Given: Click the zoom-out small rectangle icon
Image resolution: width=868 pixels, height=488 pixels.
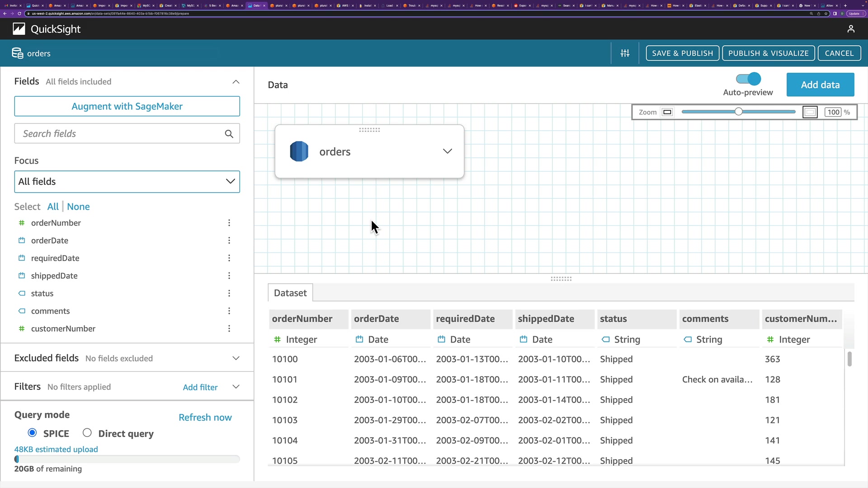Looking at the screenshot, I should pyautogui.click(x=667, y=112).
